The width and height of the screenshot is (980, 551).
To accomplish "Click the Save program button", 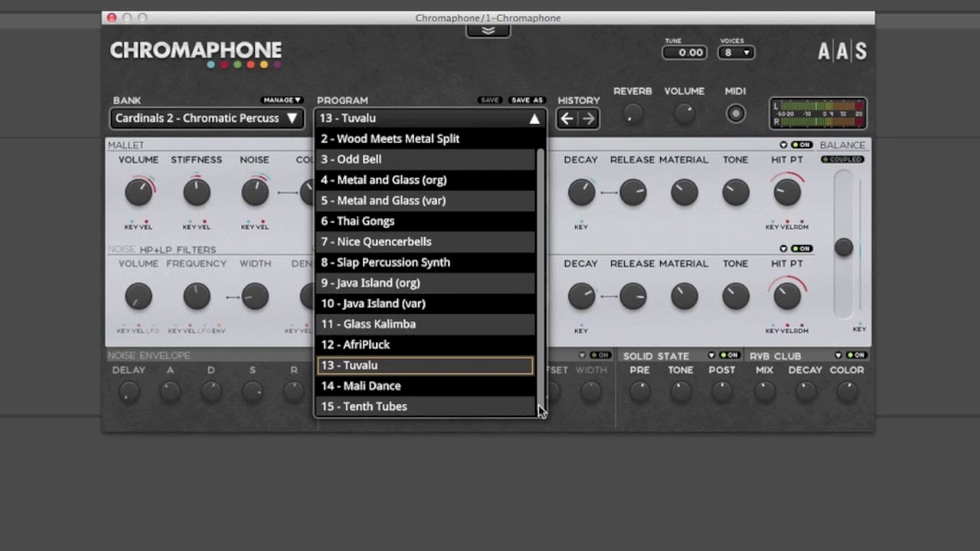I will tap(490, 100).
